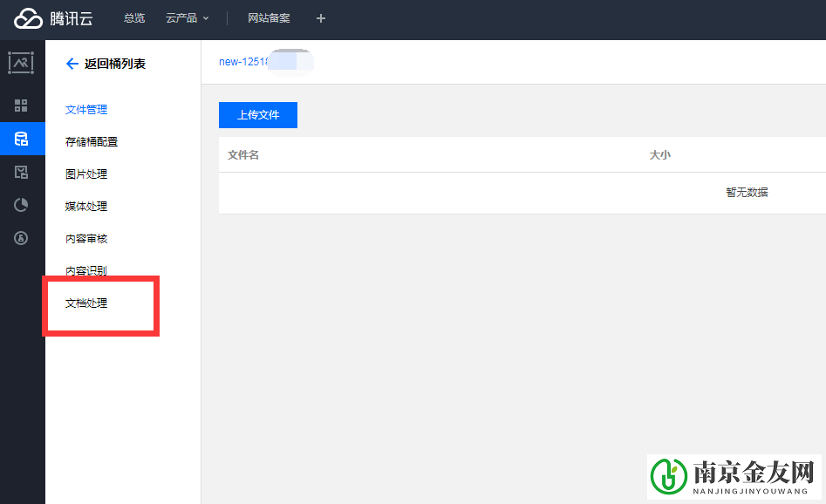Click the back arrow beside 返回桶列表

72,64
